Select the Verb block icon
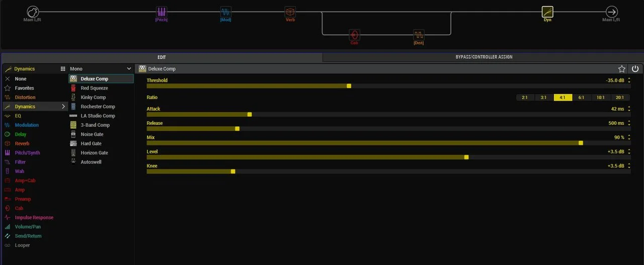Screen dimensions: 644x265 (x=290, y=12)
